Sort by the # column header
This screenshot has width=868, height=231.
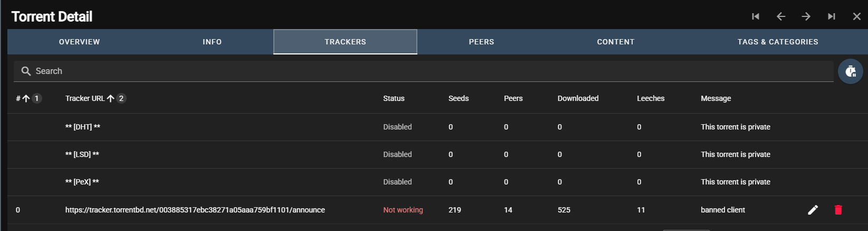(x=18, y=98)
